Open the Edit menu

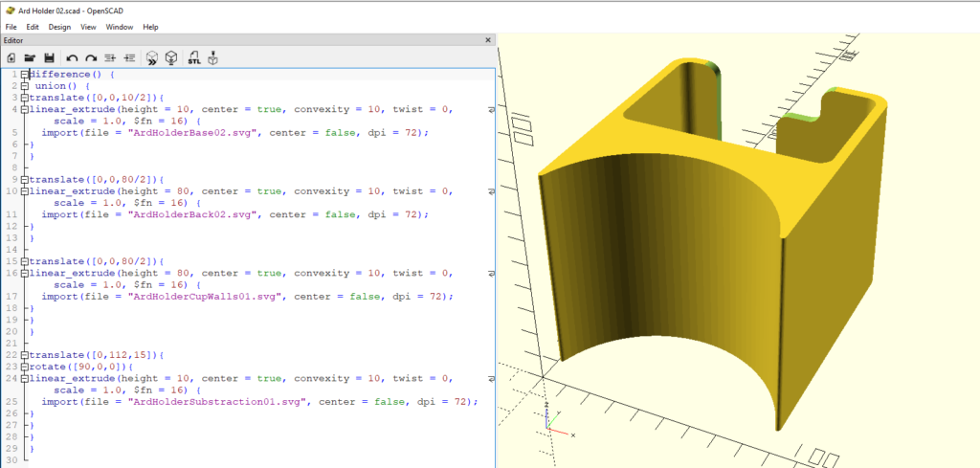(x=33, y=27)
